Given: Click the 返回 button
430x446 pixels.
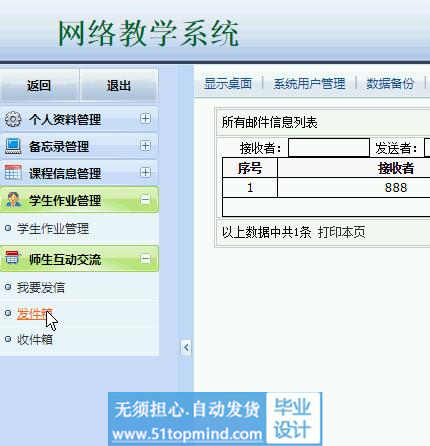Looking at the screenshot, I should click(x=39, y=85).
